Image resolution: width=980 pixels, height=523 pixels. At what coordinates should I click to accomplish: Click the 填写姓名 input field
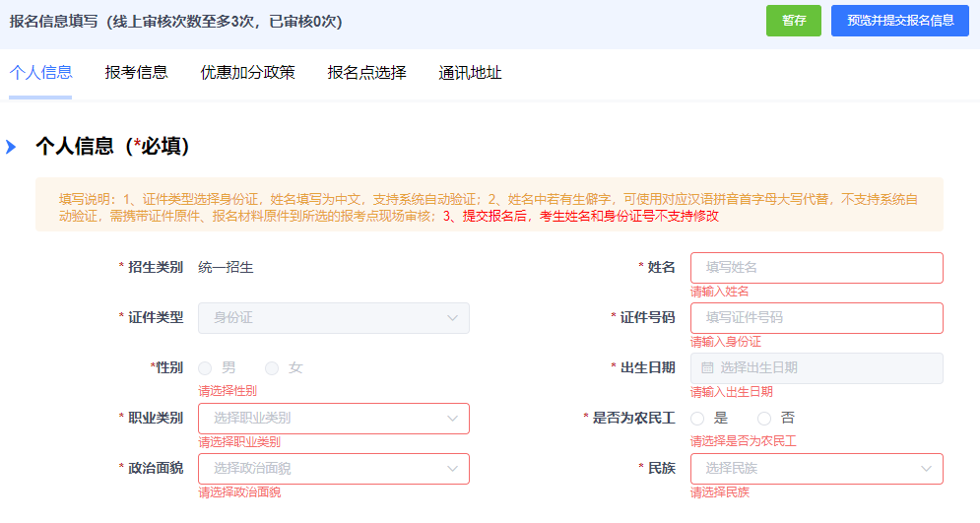(x=817, y=268)
